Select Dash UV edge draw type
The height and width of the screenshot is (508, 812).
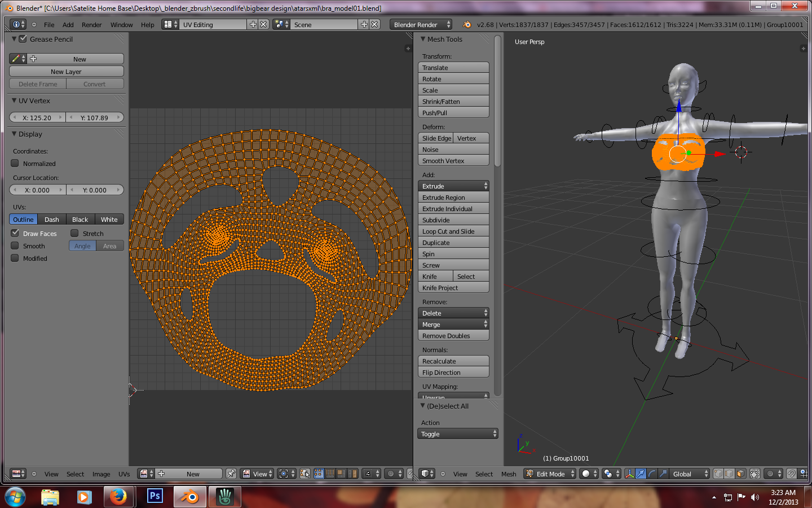coord(52,219)
